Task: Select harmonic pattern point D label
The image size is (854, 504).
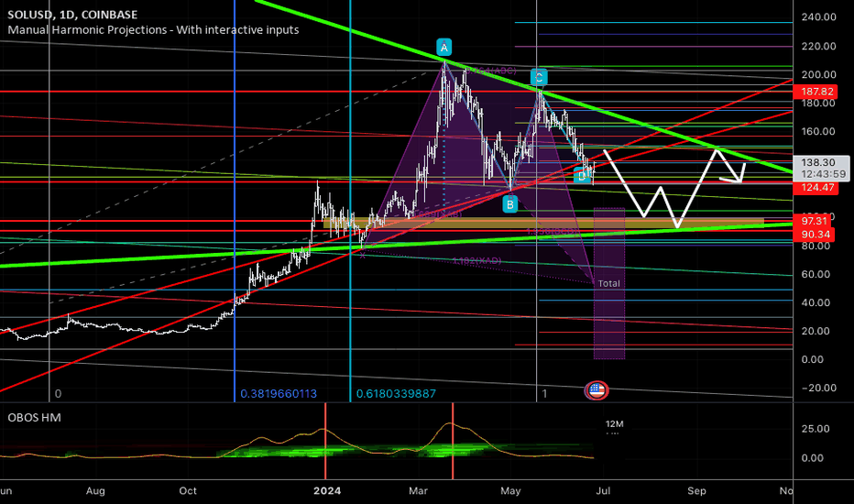Action: point(582,176)
